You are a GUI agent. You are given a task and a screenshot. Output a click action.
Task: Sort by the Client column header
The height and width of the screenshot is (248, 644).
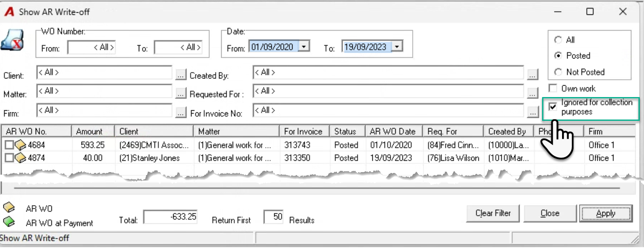(154, 131)
